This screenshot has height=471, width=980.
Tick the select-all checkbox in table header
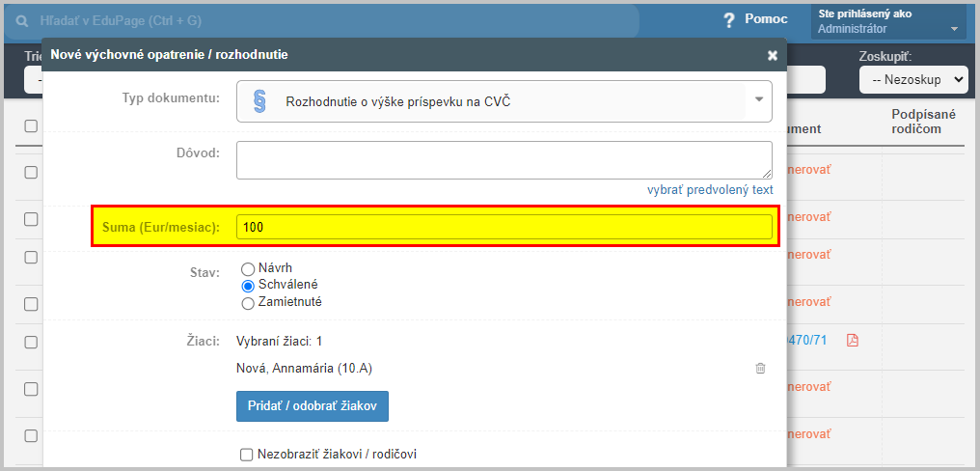point(31,125)
